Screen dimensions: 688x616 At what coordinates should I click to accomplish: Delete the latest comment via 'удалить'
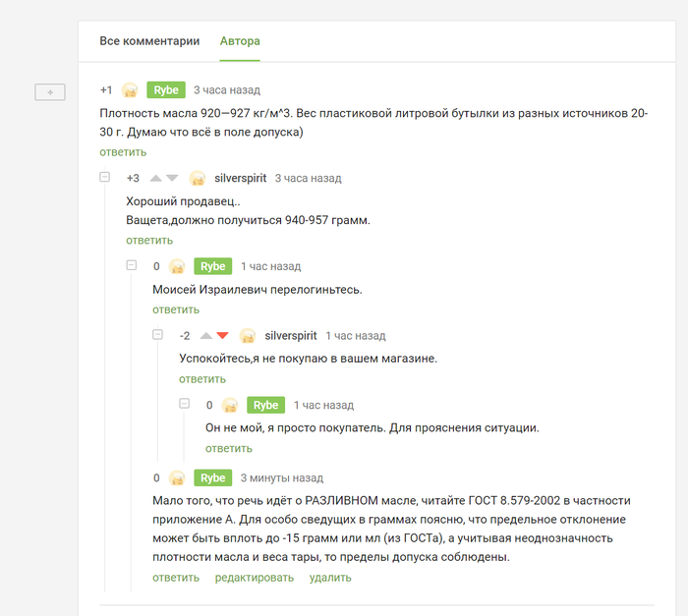pos(329,578)
